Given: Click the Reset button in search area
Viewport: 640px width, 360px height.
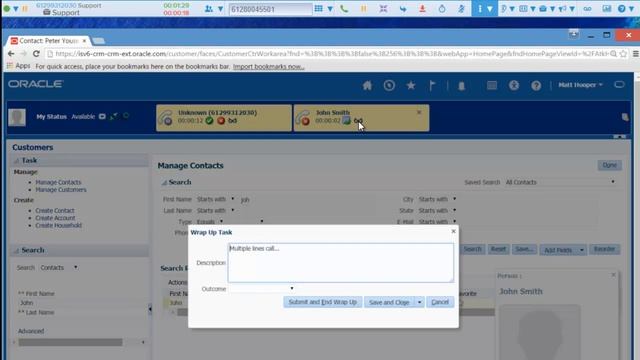Looking at the screenshot, I should (498, 249).
